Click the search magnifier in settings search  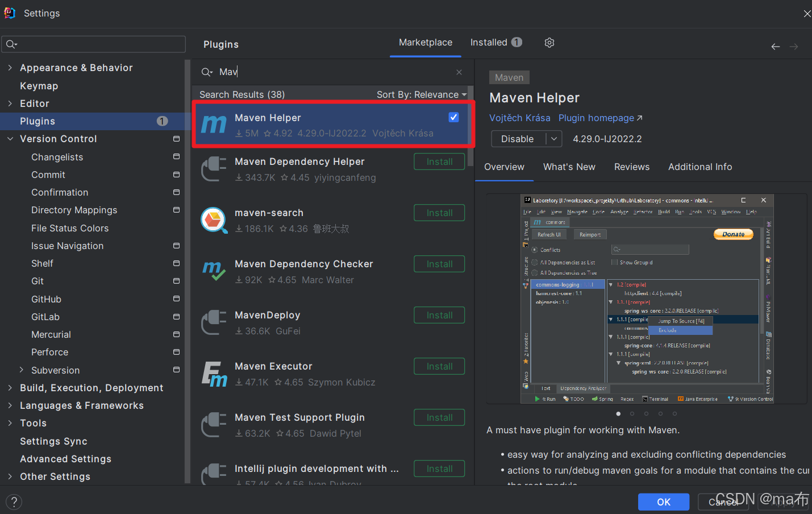pos(11,44)
